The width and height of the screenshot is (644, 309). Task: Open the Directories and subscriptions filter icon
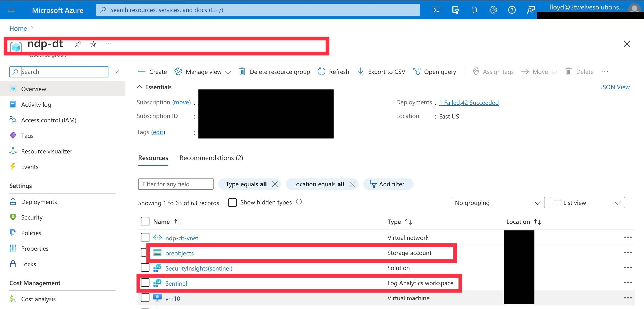pos(455,10)
